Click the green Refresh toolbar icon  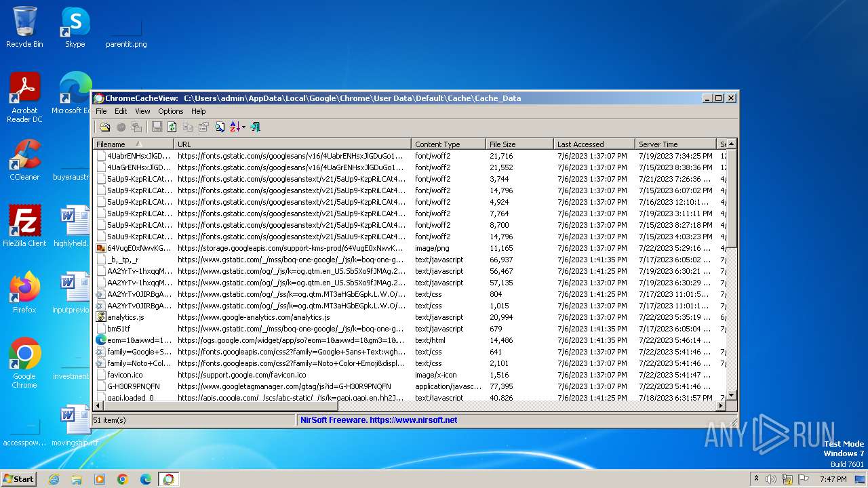click(172, 127)
